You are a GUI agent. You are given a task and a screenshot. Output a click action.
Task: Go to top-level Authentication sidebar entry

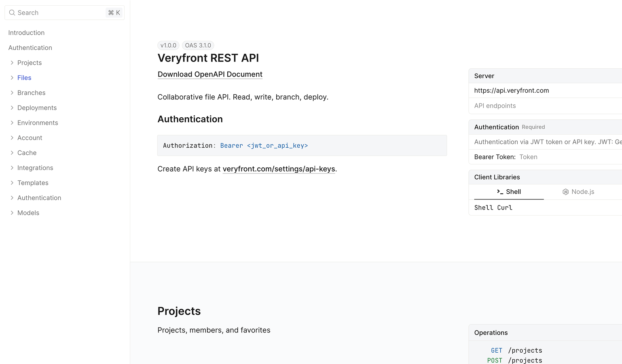click(x=30, y=48)
